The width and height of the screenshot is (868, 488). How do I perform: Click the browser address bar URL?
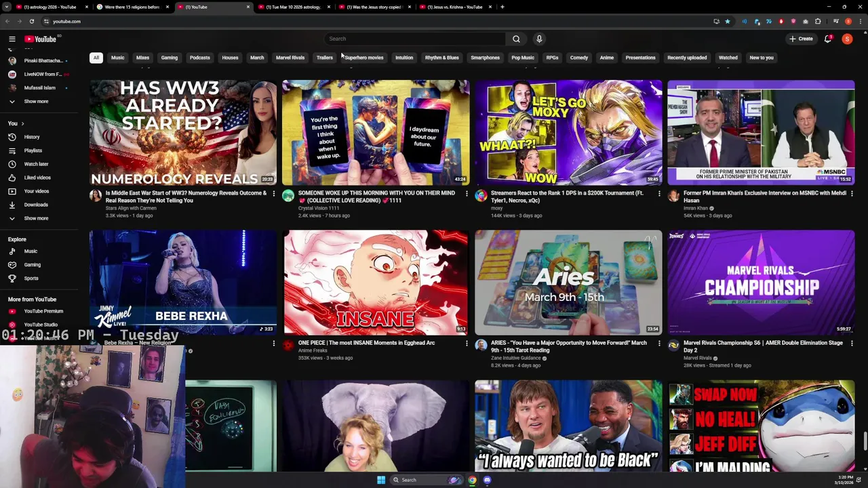tap(66, 21)
